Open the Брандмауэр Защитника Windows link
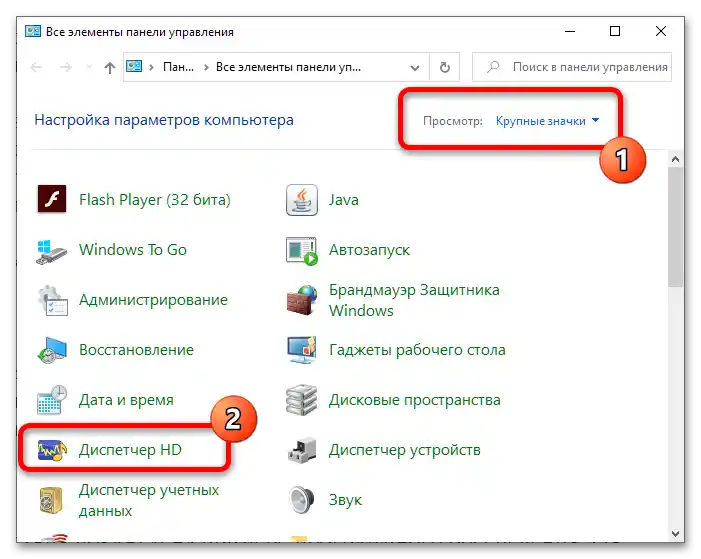The image size is (701, 559). point(414,300)
